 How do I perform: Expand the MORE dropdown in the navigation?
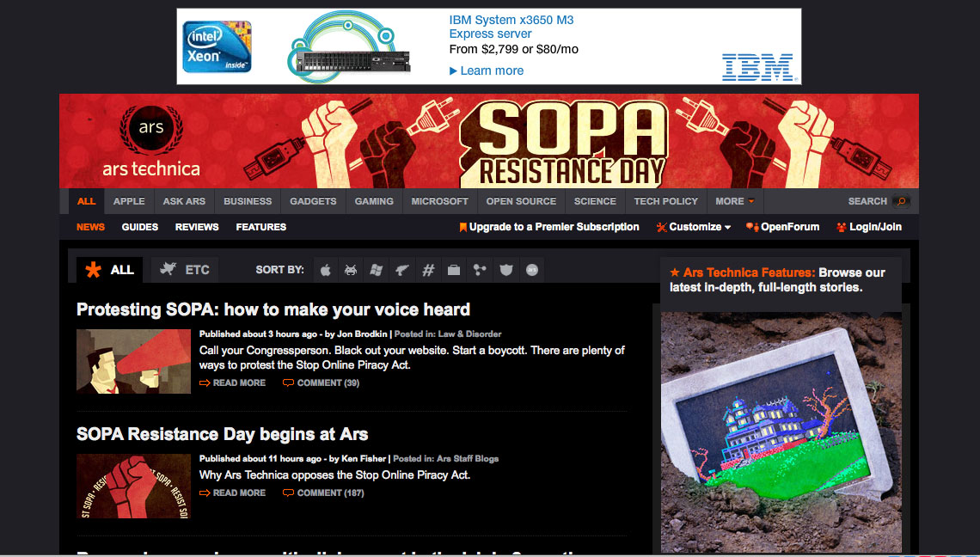coord(735,201)
